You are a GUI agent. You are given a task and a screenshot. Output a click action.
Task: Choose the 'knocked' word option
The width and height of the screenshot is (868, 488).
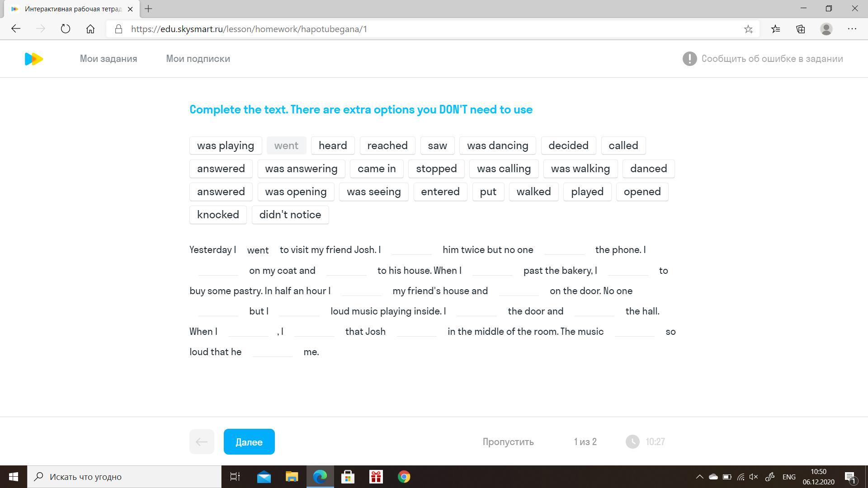point(218,215)
